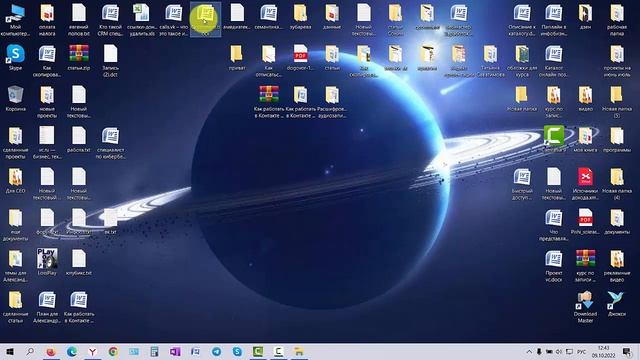640x360 pixels.
Task: Open Yandex Browser from the taskbar
Action: [x=92, y=351]
